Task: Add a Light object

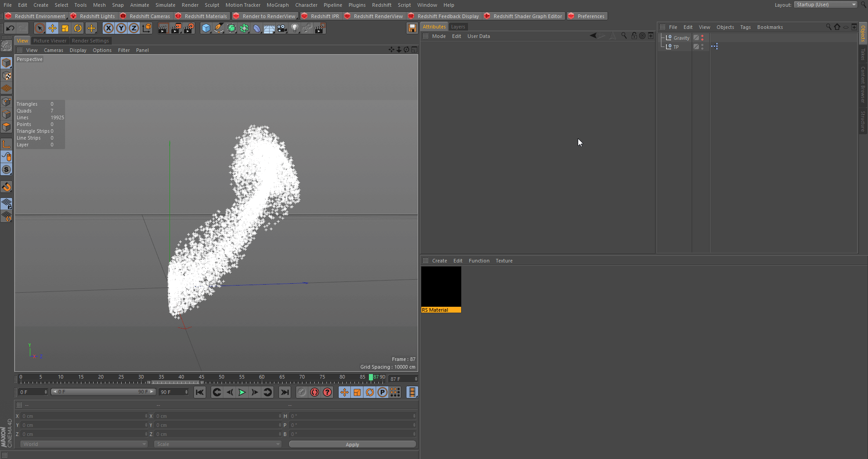Action: coord(295,28)
